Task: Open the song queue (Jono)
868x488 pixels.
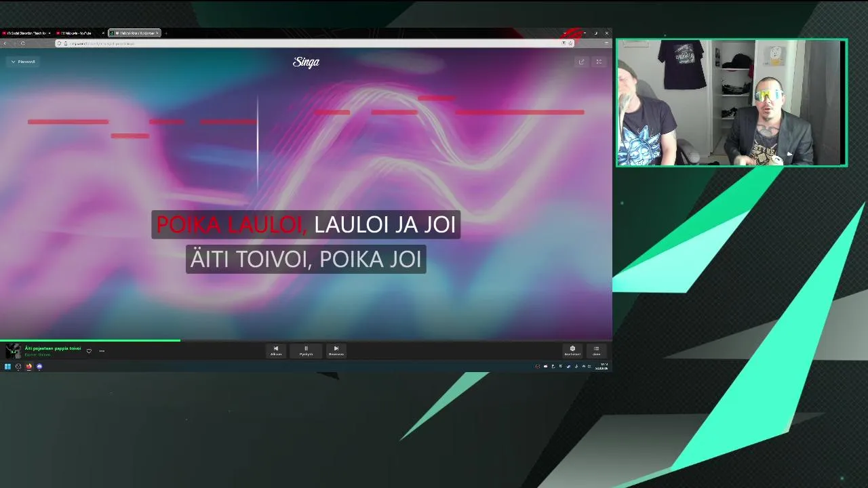Action: click(597, 350)
